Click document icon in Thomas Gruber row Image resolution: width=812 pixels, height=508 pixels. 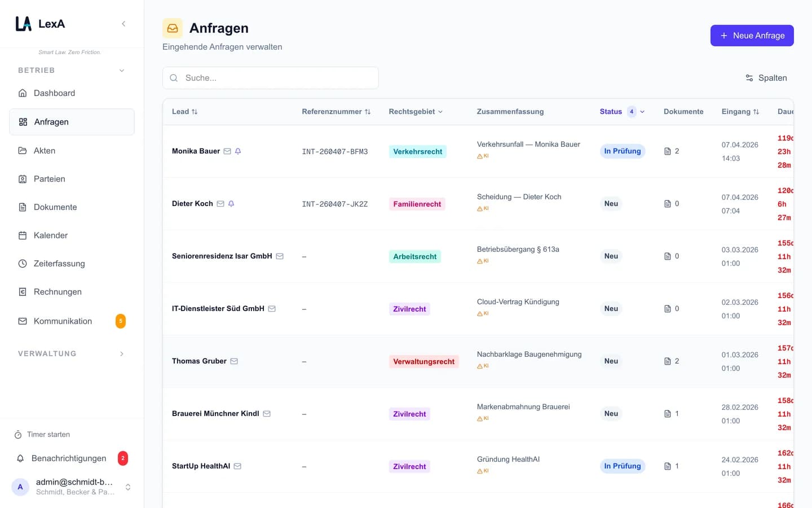668,361
